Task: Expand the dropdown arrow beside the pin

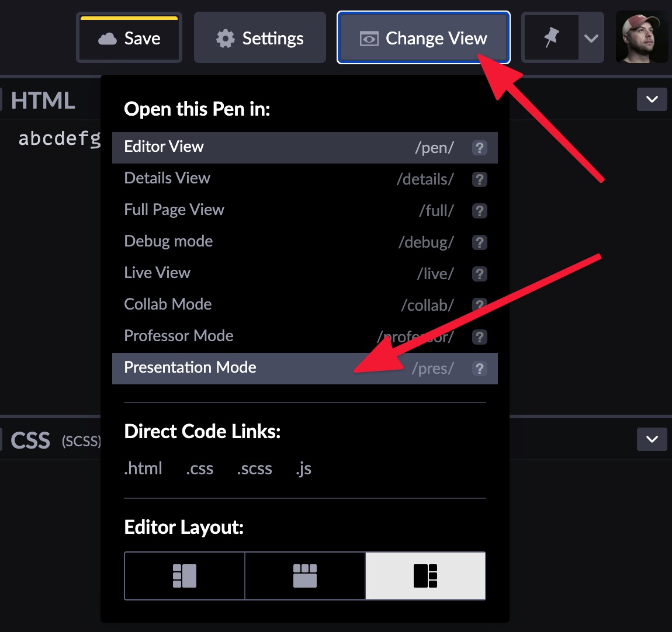Action: pos(591,38)
